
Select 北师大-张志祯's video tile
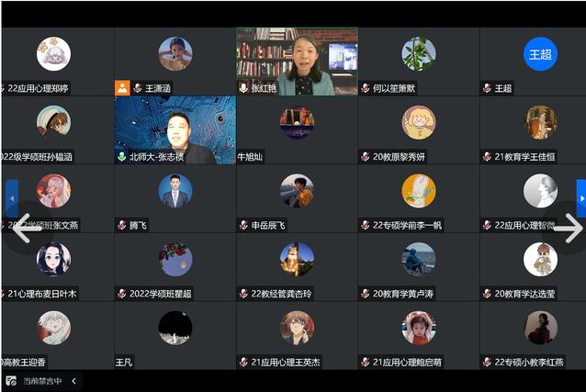coord(175,130)
